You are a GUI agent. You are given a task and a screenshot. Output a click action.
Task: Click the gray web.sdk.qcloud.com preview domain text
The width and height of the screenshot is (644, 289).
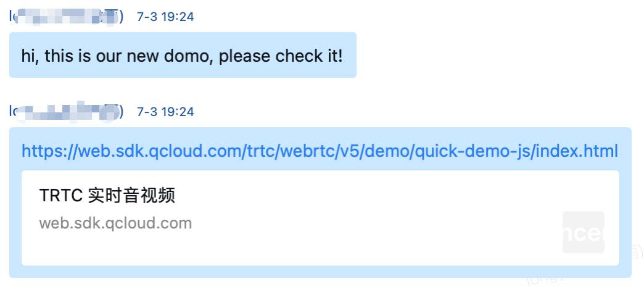[115, 223]
